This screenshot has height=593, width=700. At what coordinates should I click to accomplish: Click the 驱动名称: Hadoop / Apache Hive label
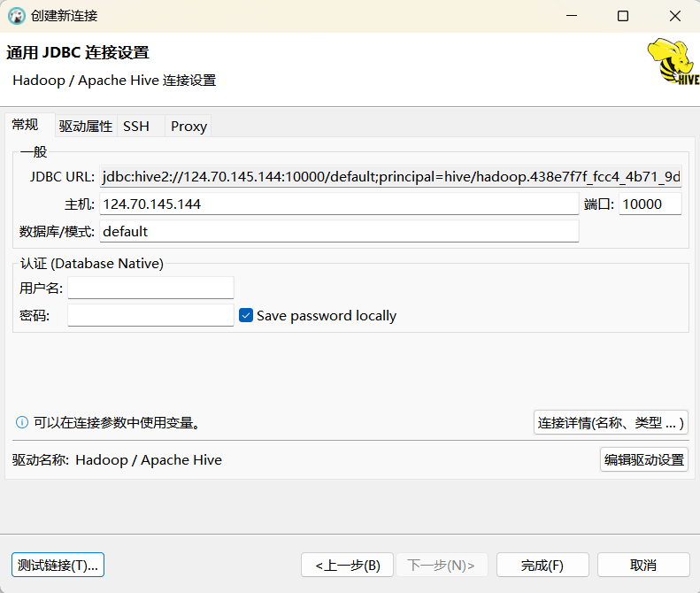pos(117,459)
